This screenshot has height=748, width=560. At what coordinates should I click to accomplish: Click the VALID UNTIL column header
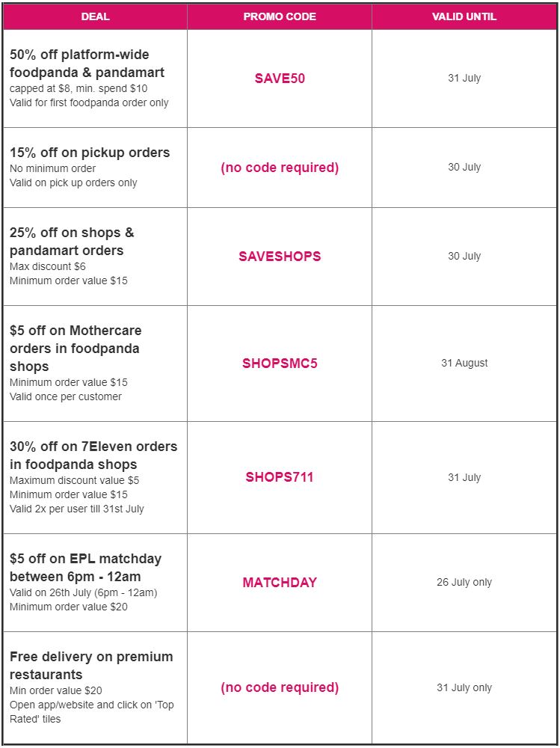[464, 16]
